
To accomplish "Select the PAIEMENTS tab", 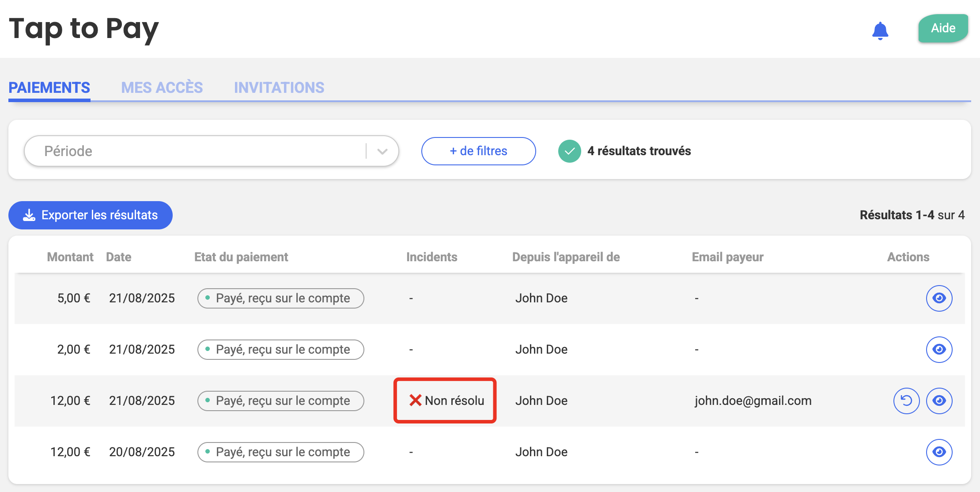I will 49,88.
